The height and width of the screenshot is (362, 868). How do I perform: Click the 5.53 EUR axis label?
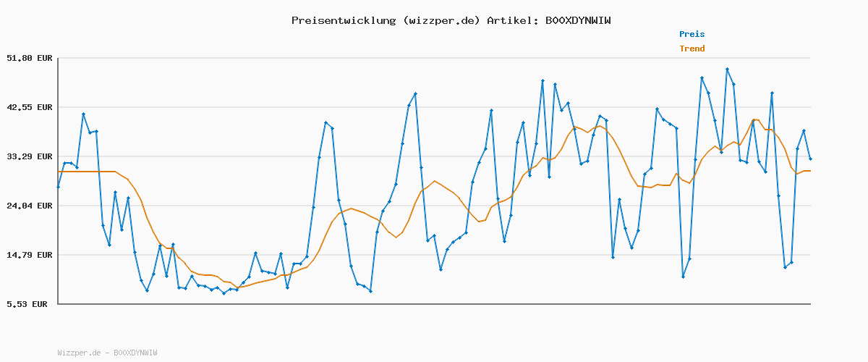tap(27, 304)
